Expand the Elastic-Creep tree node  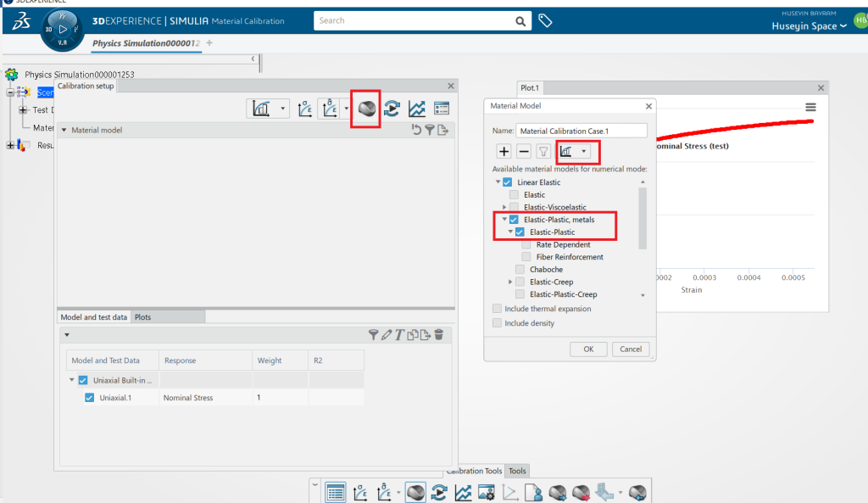pyautogui.click(x=510, y=282)
